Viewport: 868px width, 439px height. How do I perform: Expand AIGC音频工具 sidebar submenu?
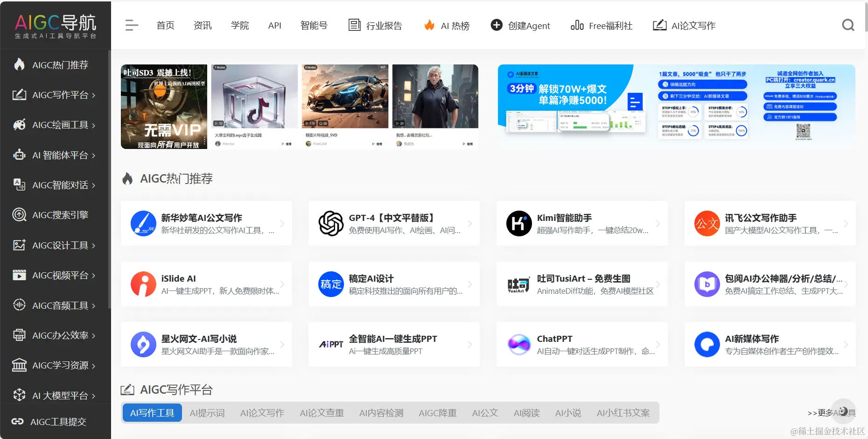click(x=93, y=306)
